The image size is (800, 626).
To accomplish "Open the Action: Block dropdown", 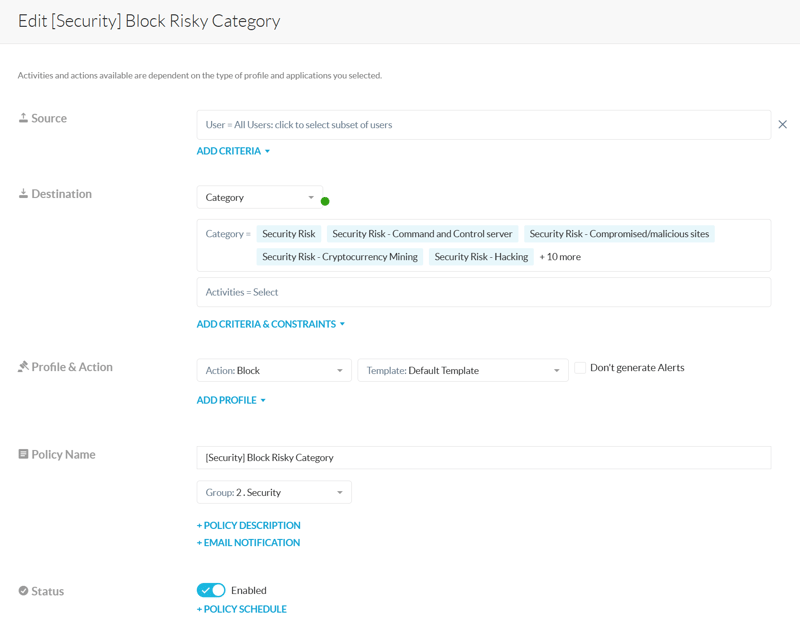I will 273,371.
